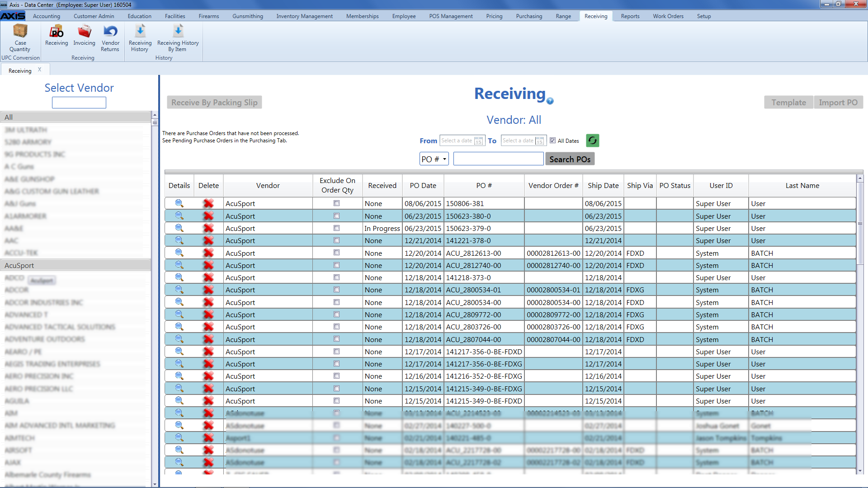
Task: Open the Setup ribbon tab
Action: pyautogui.click(x=703, y=16)
